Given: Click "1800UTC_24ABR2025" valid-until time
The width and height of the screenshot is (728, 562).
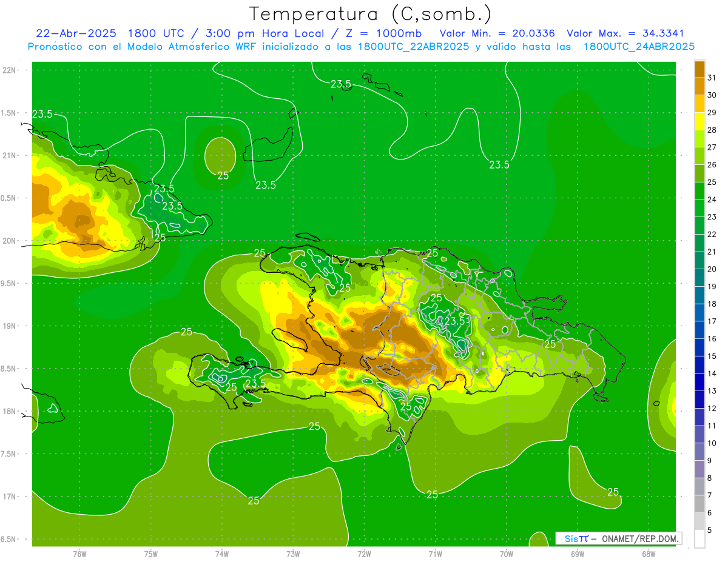Looking at the screenshot, I should tap(639, 46).
